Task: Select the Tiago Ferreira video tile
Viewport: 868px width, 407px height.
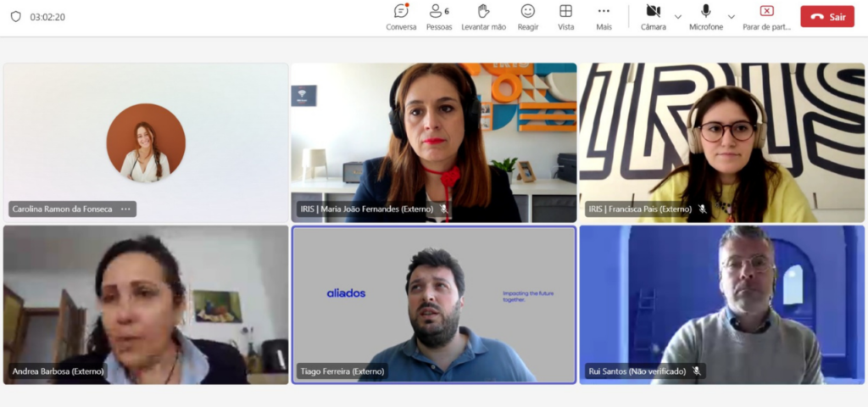Action: [x=434, y=304]
